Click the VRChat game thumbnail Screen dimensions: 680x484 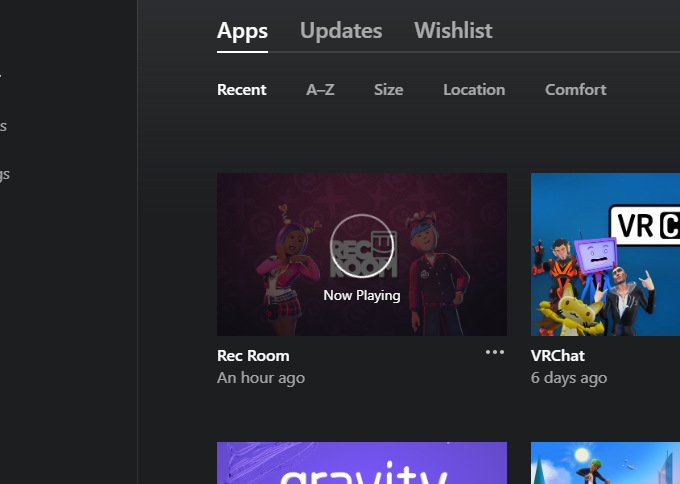(x=605, y=254)
